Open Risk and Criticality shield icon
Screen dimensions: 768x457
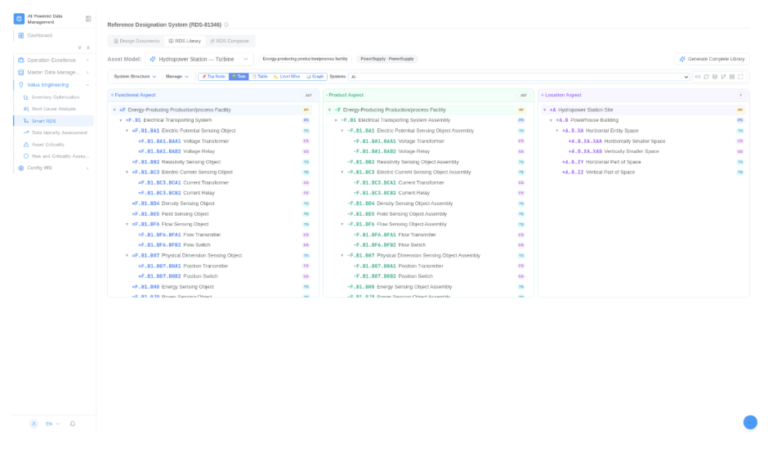click(x=26, y=156)
